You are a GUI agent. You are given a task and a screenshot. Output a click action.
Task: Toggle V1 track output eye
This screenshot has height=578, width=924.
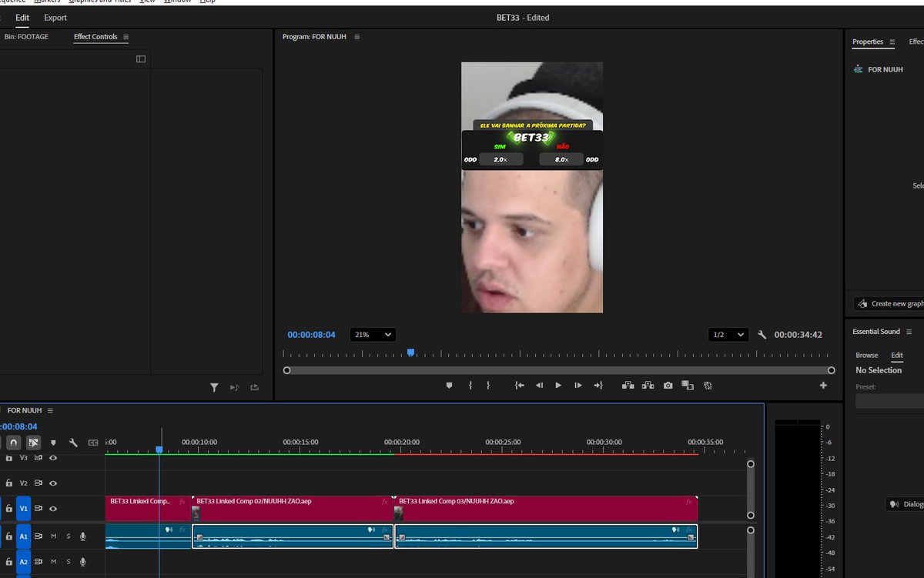pos(53,509)
